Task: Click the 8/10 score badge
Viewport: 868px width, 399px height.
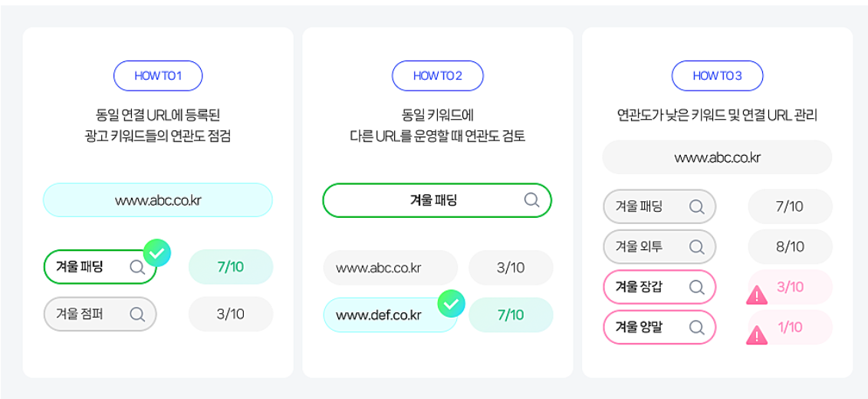Action: [790, 246]
